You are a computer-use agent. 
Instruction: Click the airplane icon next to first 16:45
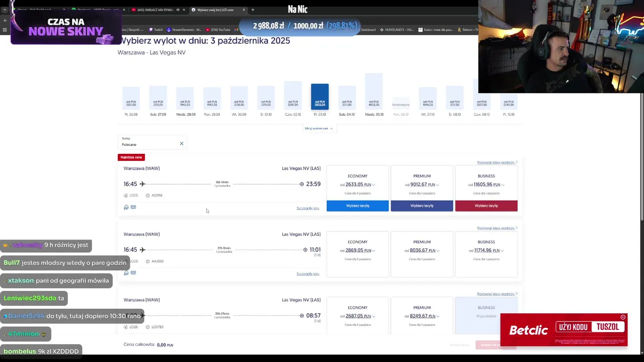pyautogui.click(x=142, y=184)
